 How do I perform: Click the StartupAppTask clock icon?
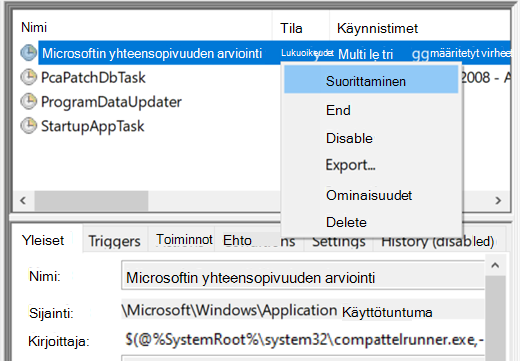point(29,126)
